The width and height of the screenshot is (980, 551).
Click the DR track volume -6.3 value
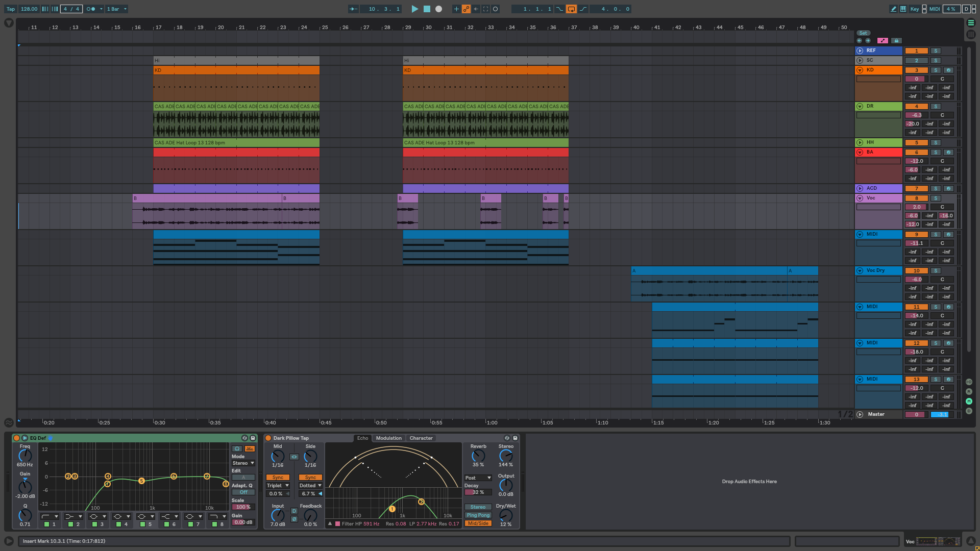point(916,115)
